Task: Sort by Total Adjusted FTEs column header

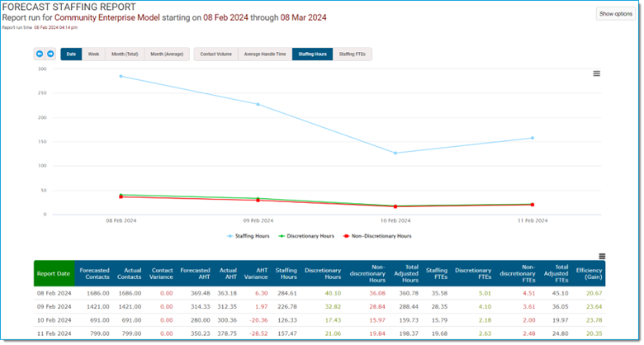Action: point(556,273)
